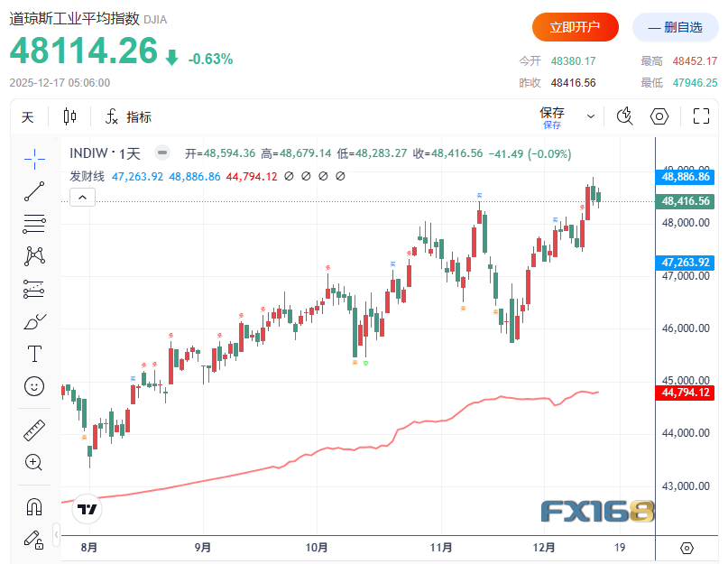The height and width of the screenshot is (564, 728).
Task: Select the text annotation tool
Action: point(34,354)
